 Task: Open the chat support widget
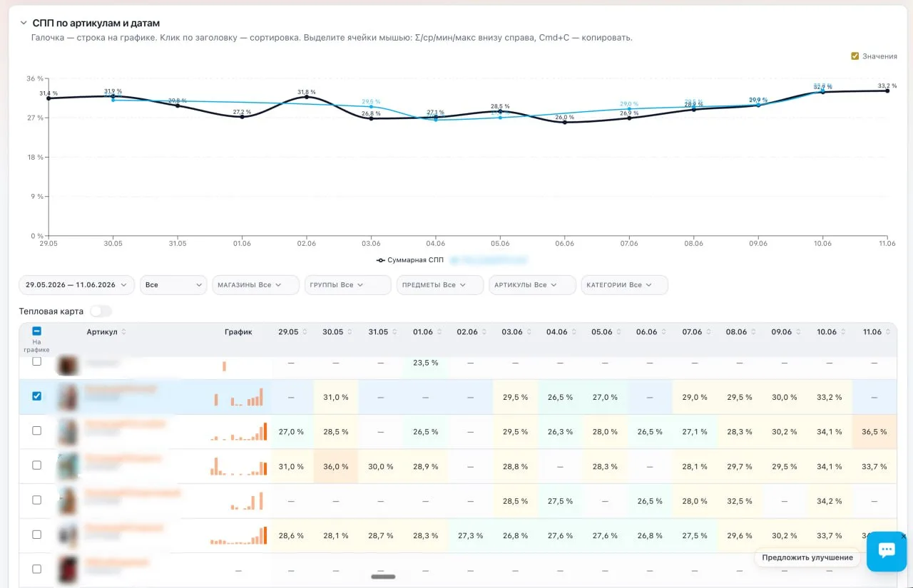pyautogui.click(x=887, y=550)
